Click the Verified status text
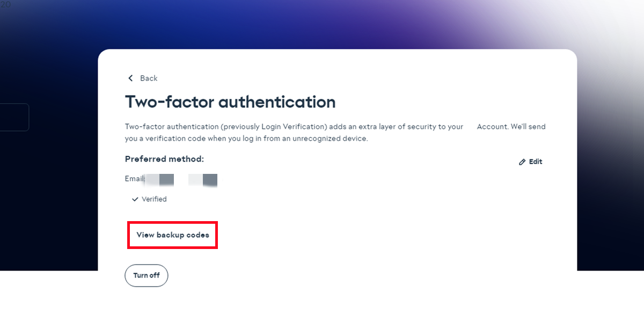This screenshot has height=322, width=644. click(x=154, y=199)
